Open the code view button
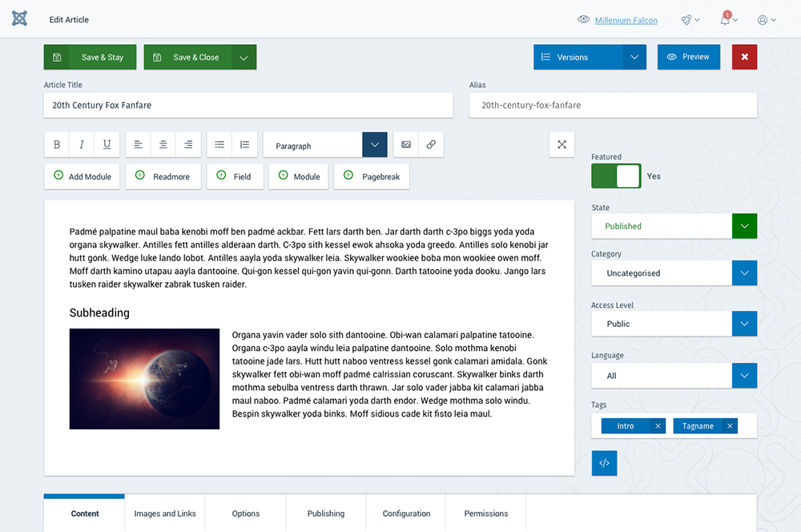Image resolution: width=801 pixels, height=532 pixels. [x=604, y=463]
